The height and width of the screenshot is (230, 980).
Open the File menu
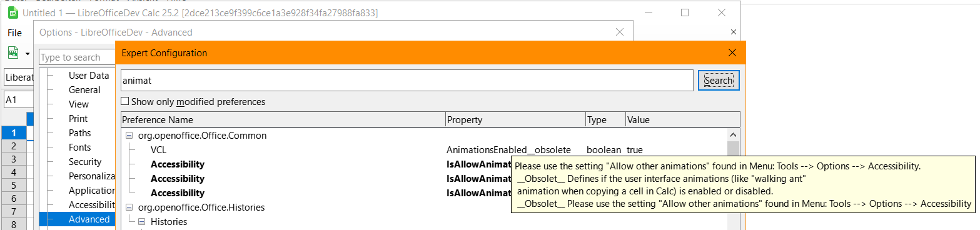(x=14, y=32)
